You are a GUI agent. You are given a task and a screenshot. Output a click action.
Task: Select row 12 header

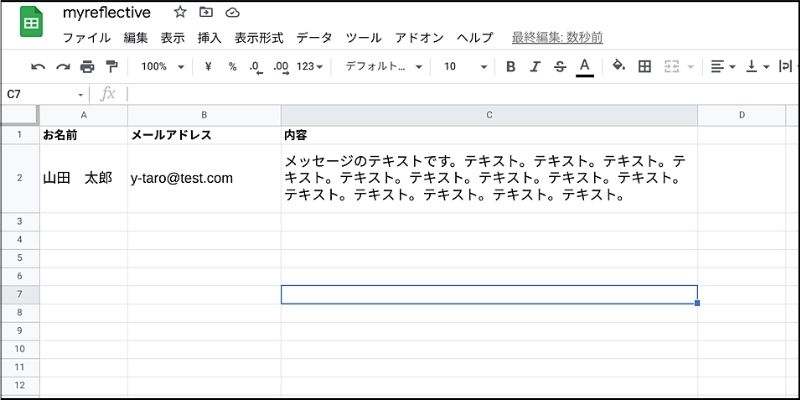20,385
